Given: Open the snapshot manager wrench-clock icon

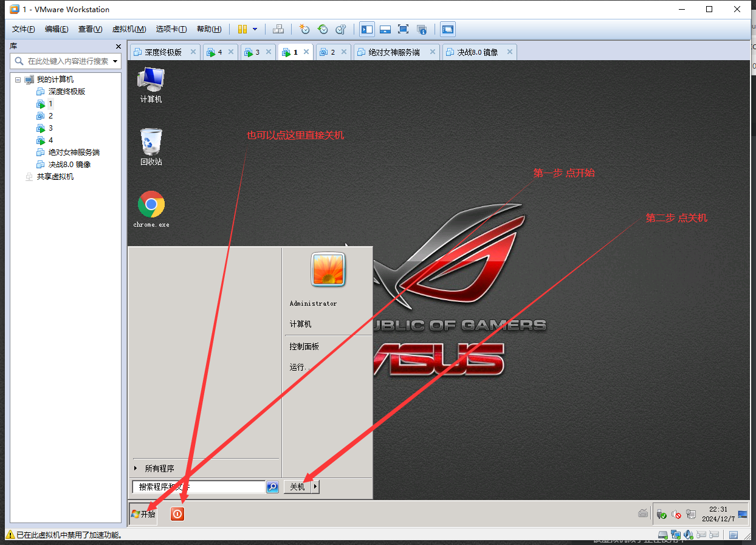Looking at the screenshot, I should (x=341, y=29).
